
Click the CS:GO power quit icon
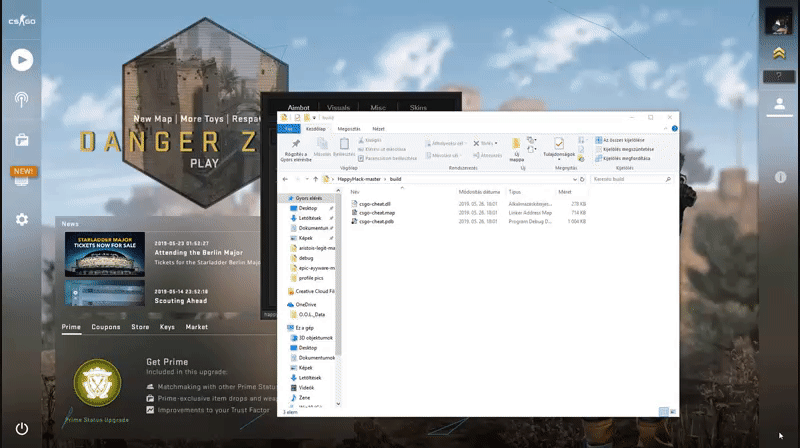(21, 429)
